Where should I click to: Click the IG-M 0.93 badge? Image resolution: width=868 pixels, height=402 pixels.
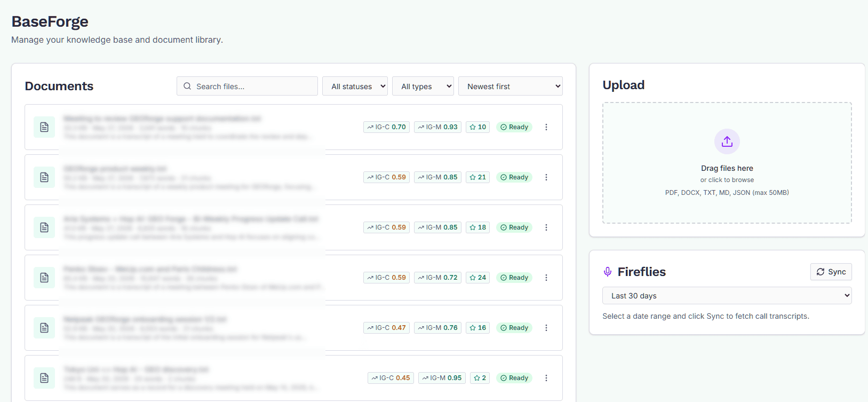point(437,127)
